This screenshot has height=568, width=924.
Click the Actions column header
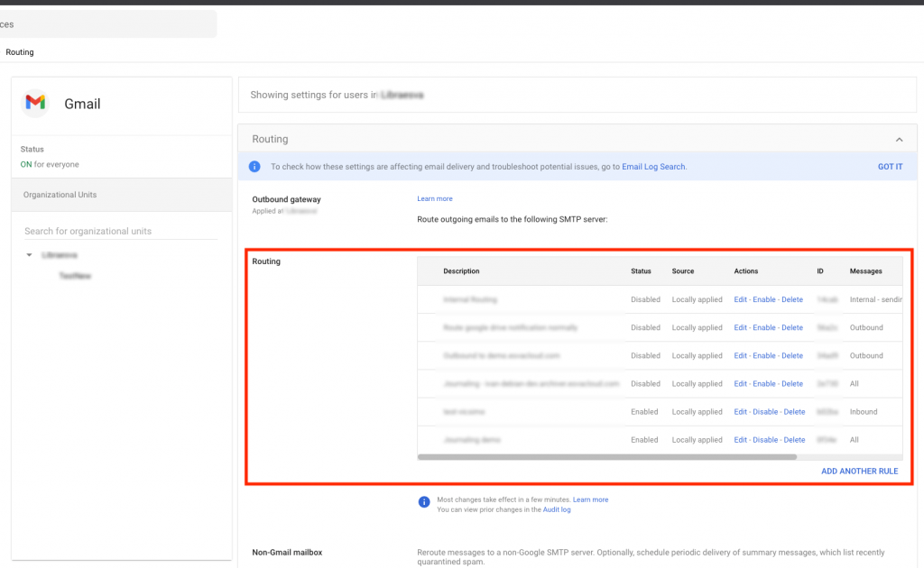(x=745, y=270)
